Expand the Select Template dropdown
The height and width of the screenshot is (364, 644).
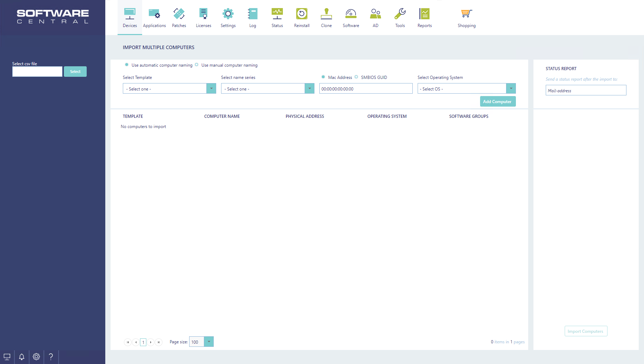tap(211, 89)
